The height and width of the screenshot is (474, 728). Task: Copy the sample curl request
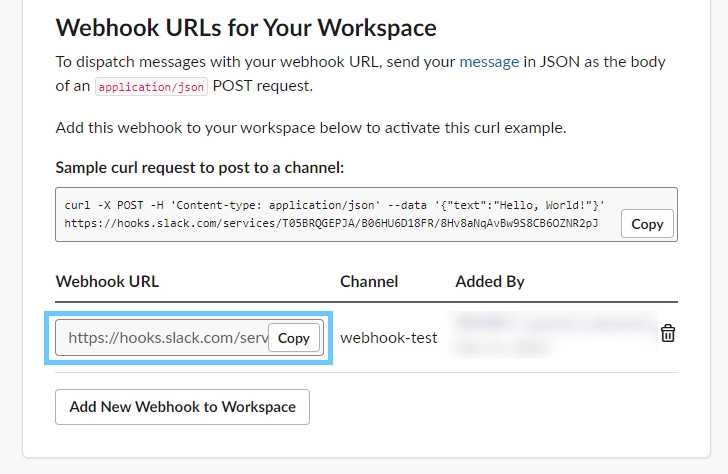tap(647, 224)
